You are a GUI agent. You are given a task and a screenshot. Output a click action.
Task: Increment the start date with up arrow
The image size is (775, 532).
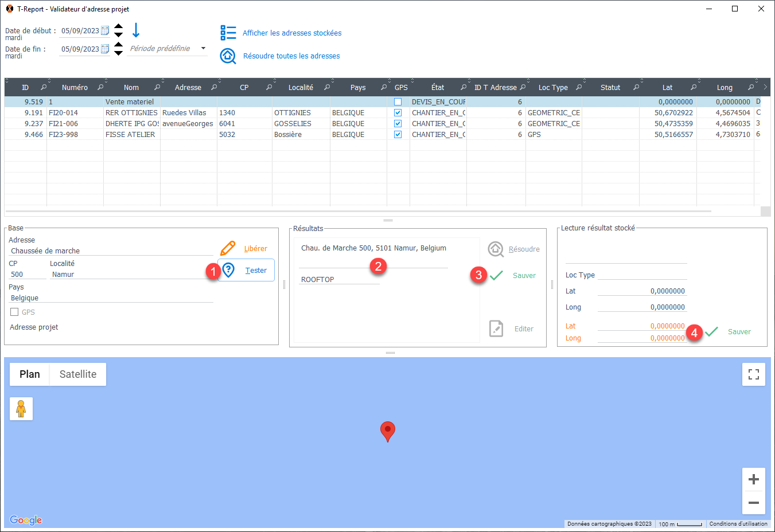coord(118,26)
